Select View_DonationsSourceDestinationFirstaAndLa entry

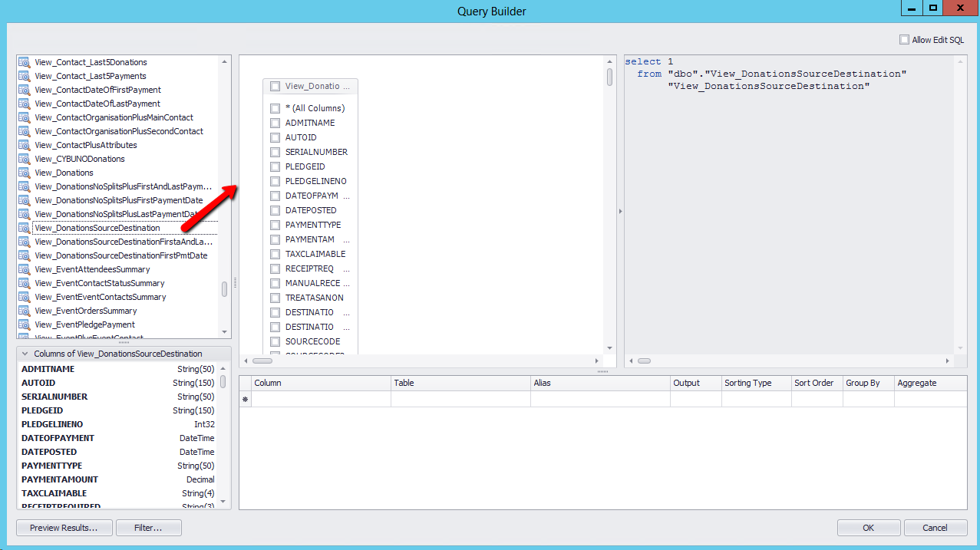(123, 242)
